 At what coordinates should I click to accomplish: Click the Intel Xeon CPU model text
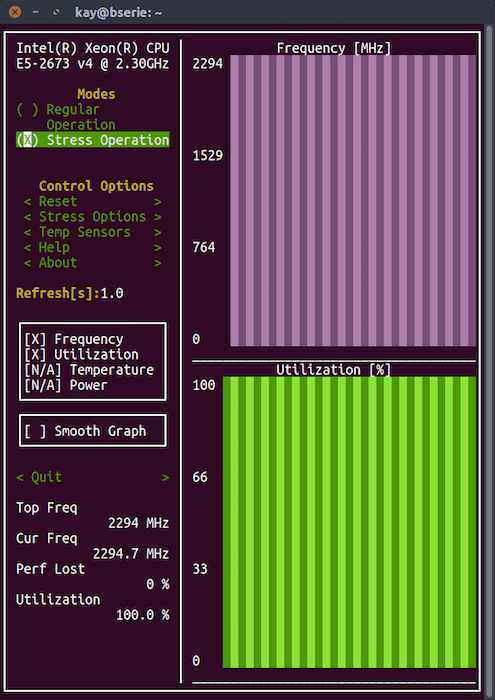pos(92,56)
